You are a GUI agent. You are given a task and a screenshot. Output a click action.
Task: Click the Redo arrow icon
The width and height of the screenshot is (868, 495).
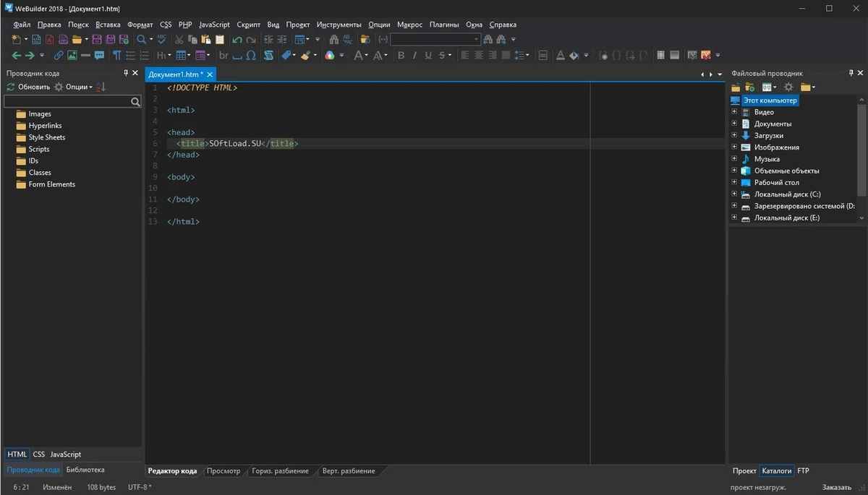coord(250,39)
